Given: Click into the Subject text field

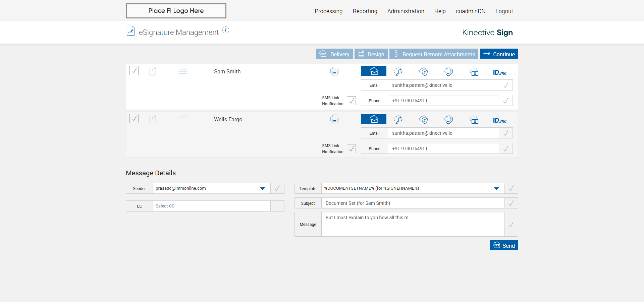Looking at the screenshot, I should (413, 203).
